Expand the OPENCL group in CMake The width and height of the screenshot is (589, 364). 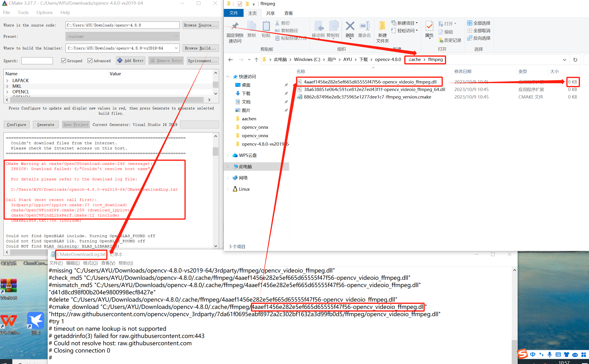7,92
